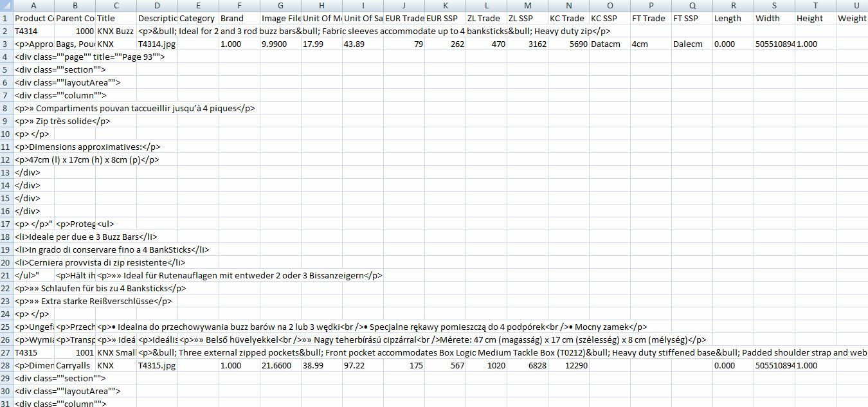Image resolution: width=868 pixels, height=407 pixels.
Task: Select column P header
Action: click(651, 6)
